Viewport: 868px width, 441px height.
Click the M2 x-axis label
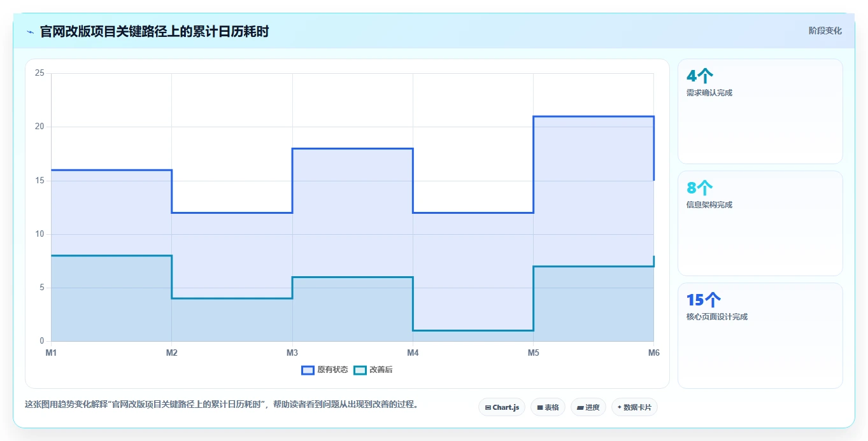171,353
